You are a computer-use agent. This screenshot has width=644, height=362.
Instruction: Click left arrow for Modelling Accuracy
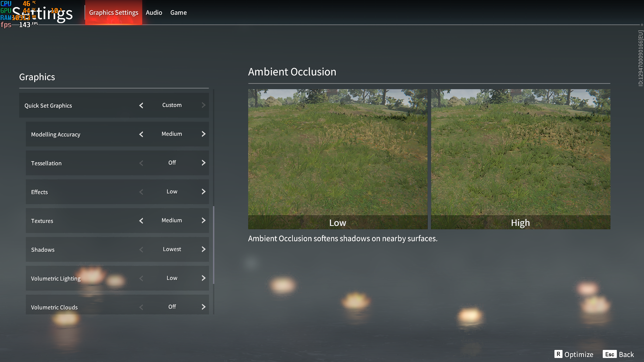tap(141, 134)
